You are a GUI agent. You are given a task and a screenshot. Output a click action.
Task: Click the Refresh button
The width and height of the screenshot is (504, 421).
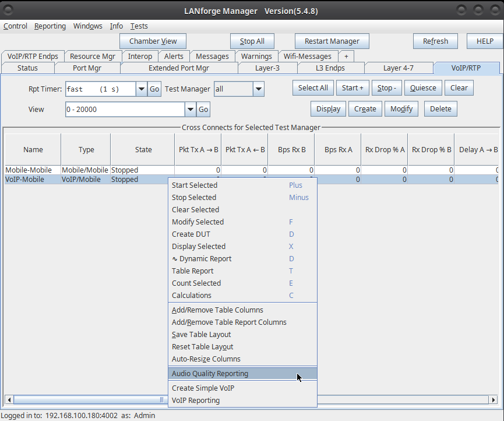pos(435,41)
